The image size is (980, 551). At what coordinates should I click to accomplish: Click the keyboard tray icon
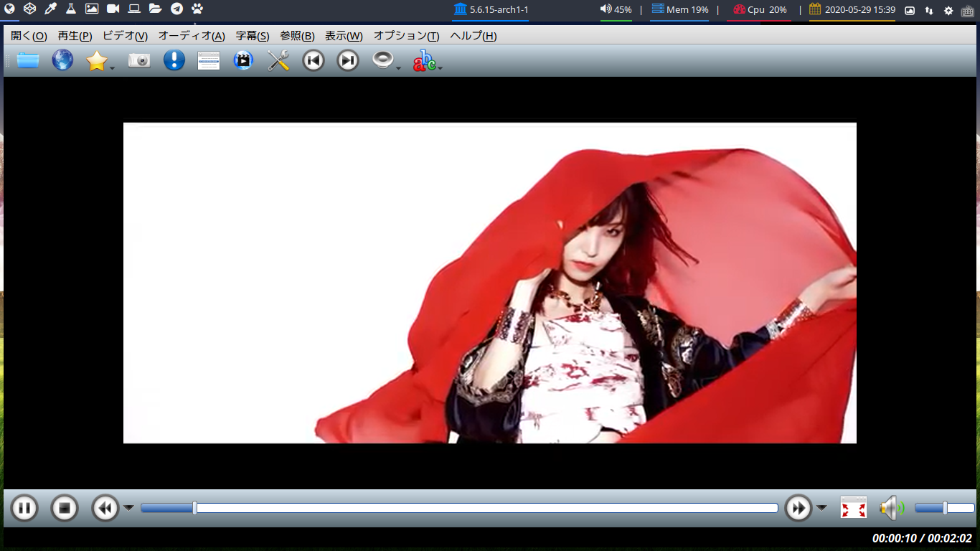click(x=968, y=10)
